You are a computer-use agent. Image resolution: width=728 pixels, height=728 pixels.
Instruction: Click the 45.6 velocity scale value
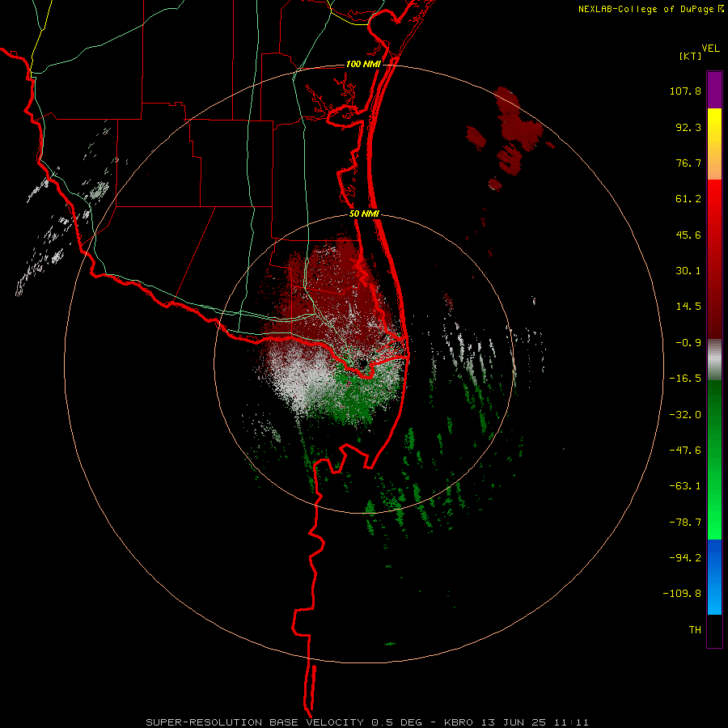click(688, 235)
